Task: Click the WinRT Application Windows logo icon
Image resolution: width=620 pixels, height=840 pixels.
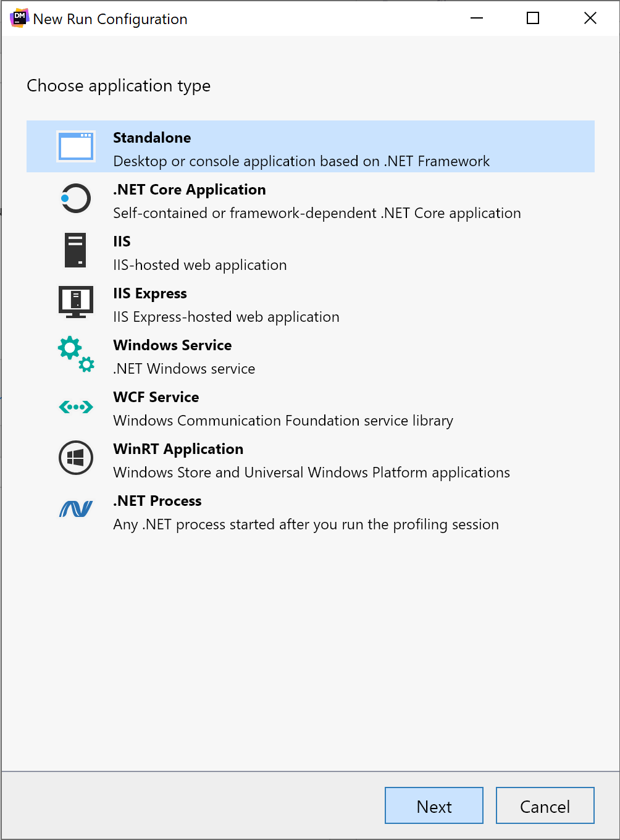Action: pyautogui.click(x=75, y=458)
